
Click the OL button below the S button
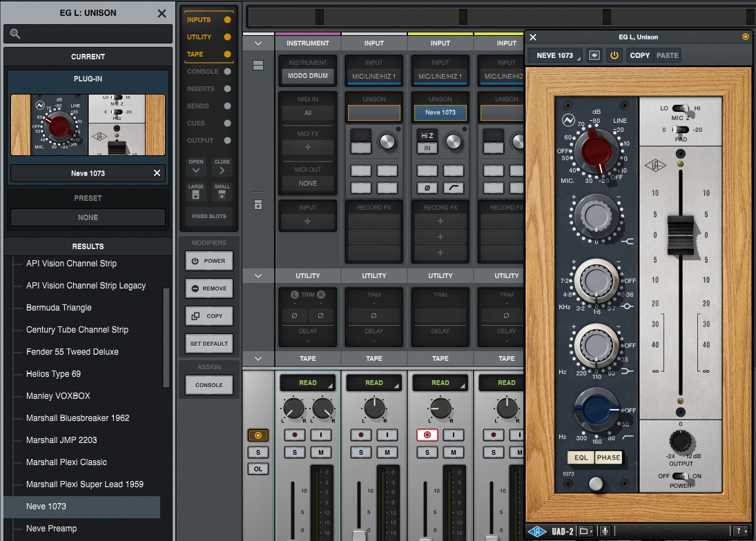point(258,469)
